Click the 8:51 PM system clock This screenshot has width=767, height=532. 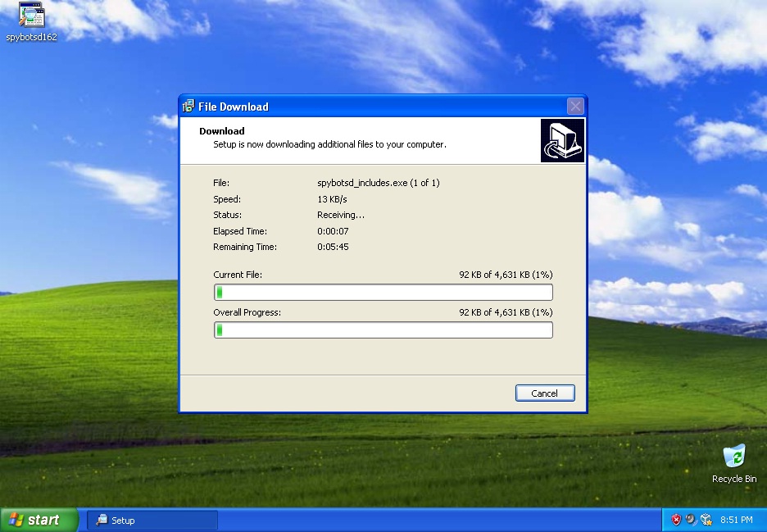click(736, 520)
